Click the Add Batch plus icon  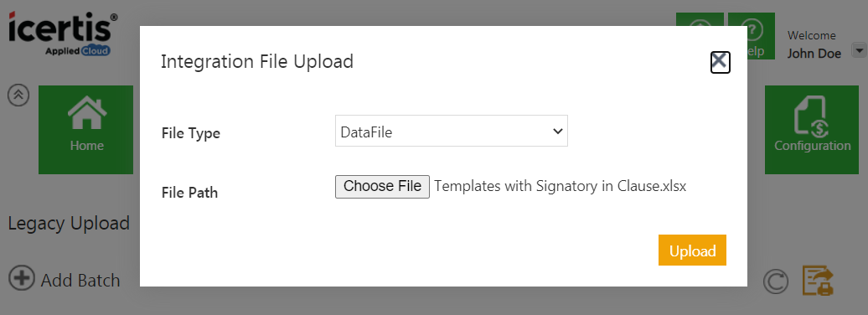tap(21, 277)
